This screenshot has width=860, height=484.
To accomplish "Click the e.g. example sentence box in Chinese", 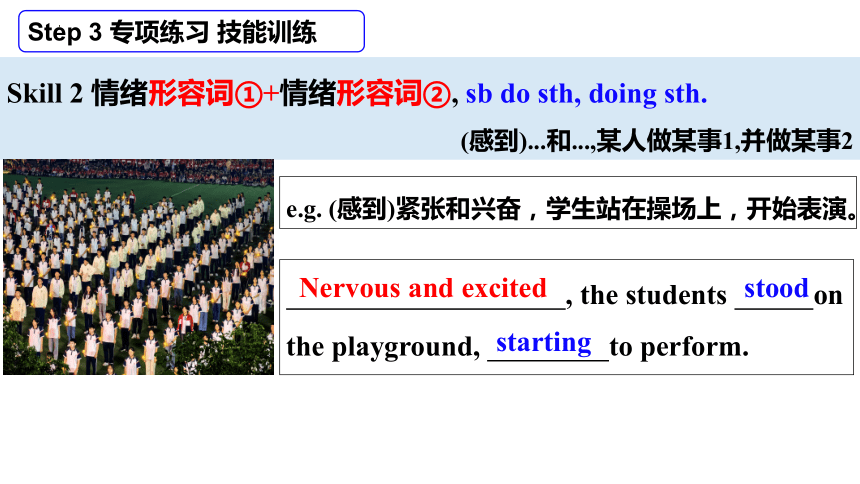I will click(x=568, y=202).
